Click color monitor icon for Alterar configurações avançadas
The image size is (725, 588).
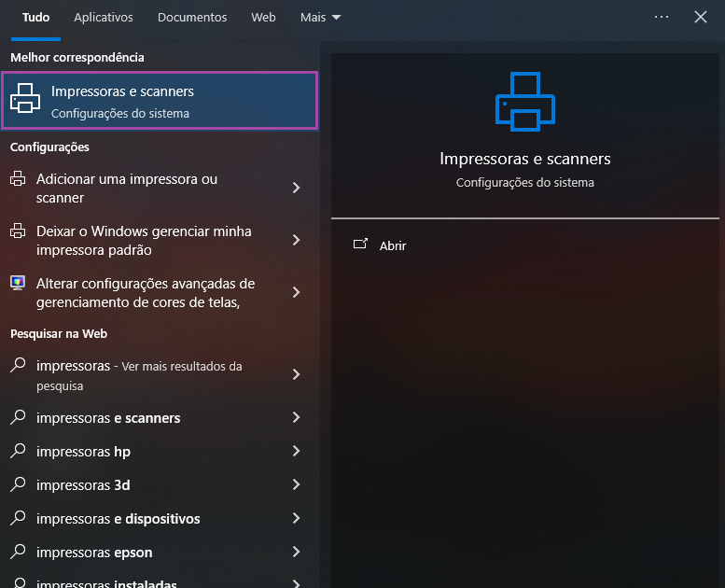[18, 283]
